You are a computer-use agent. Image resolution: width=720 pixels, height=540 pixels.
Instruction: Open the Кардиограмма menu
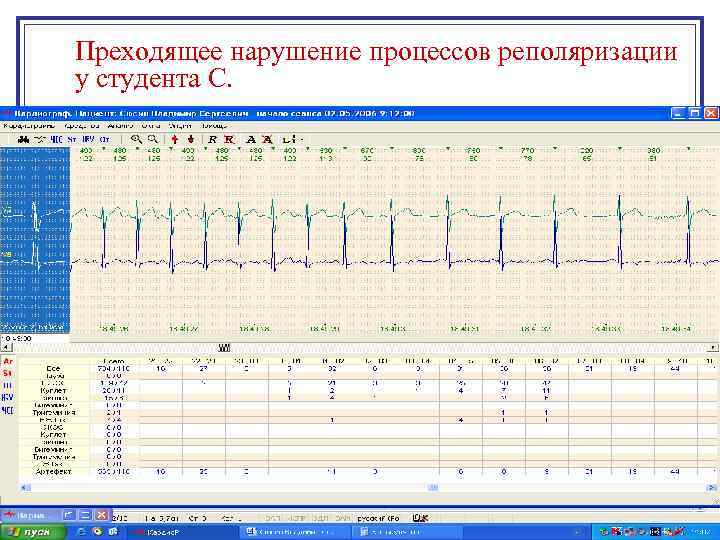pyautogui.click(x=28, y=126)
